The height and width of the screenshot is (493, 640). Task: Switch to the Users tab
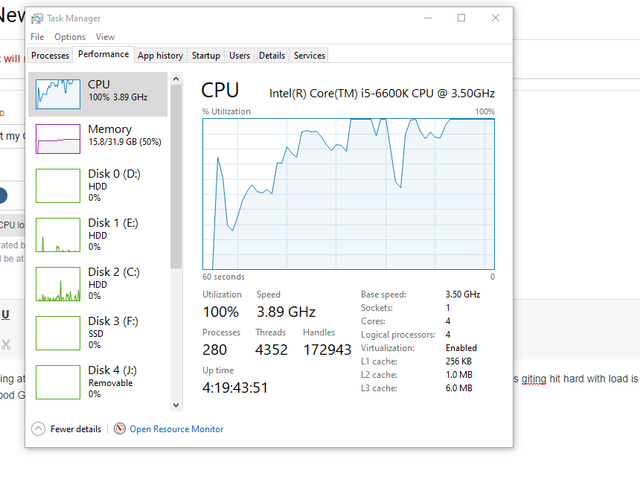click(x=239, y=56)
